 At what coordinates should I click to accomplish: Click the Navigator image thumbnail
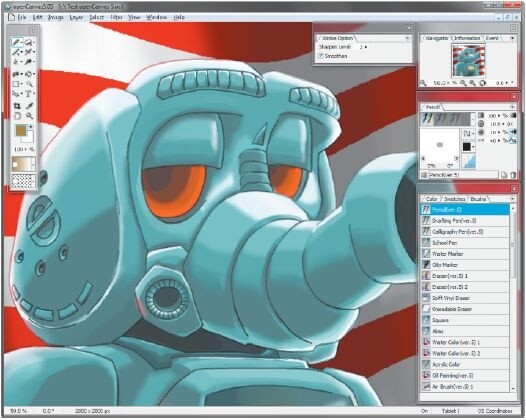tap(468, 61)
